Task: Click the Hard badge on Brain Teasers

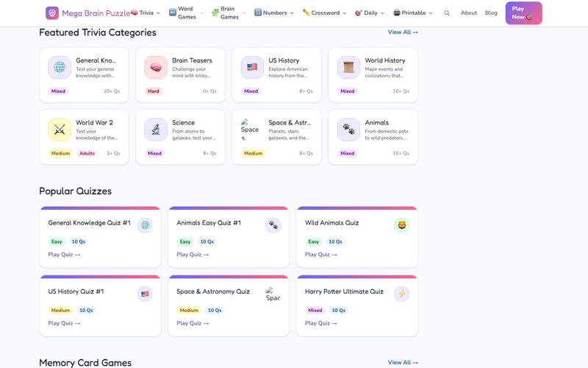Action: click(x=154, y=91)
